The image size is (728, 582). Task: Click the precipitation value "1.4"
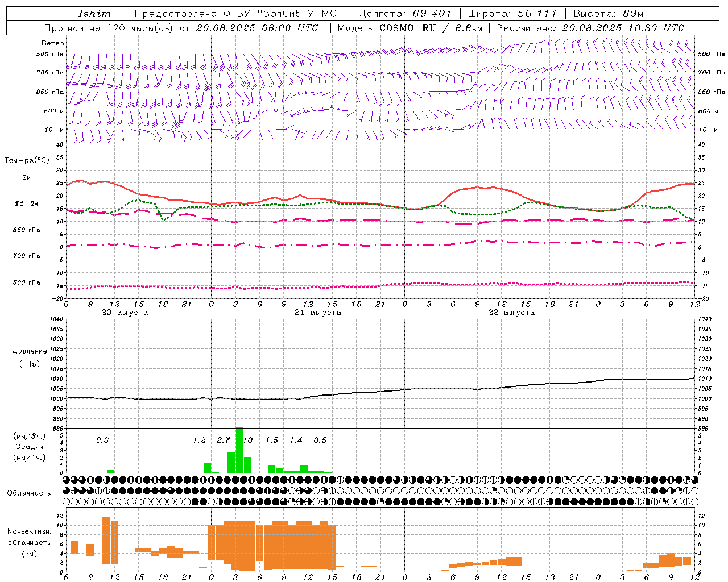point(296,440)
